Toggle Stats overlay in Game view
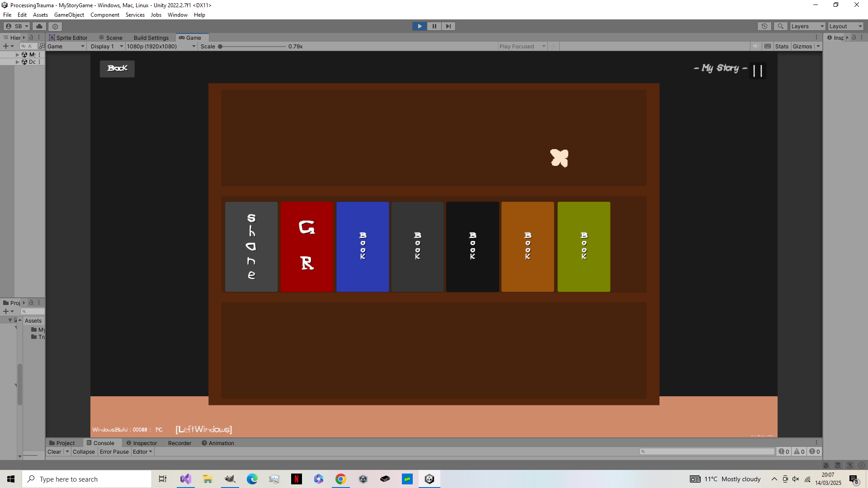 [x=781, y=46]
